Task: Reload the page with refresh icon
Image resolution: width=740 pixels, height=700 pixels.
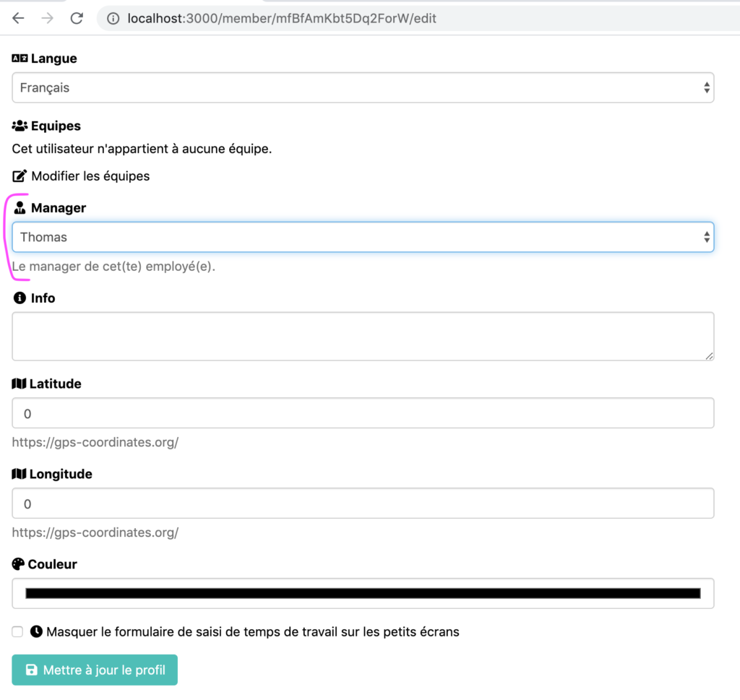Action: tap(77, 19)
